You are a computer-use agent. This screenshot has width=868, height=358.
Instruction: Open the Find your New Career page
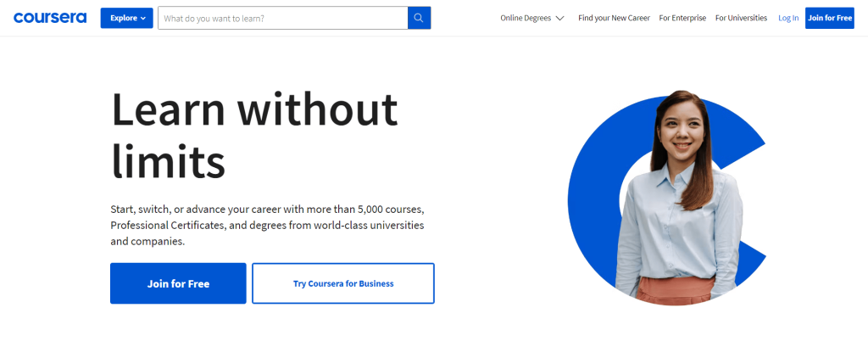[614, 18]
